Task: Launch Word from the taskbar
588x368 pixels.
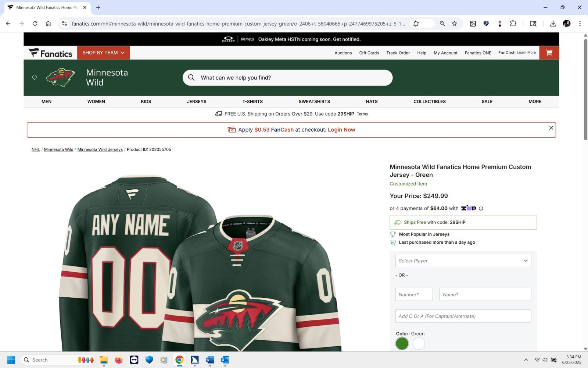Action: coord(210,360)
